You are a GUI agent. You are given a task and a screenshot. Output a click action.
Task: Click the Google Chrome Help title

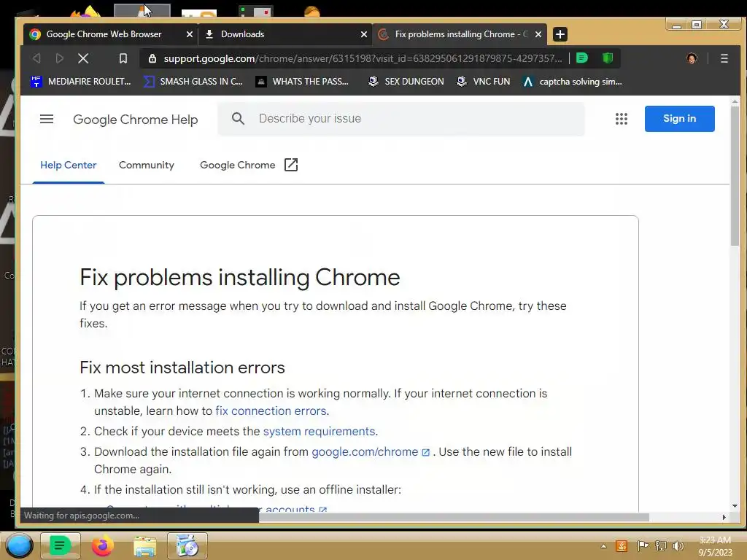(x=135, y=120)
